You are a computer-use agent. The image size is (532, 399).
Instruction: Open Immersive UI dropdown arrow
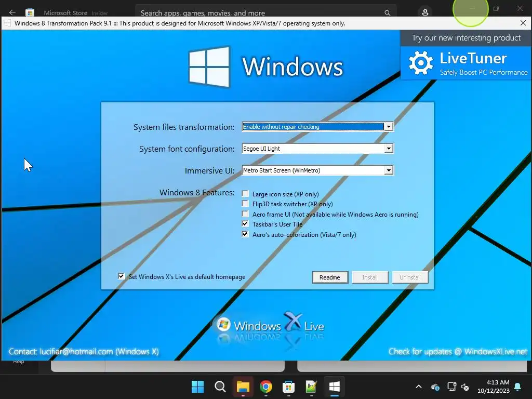pyautogui.click(x=389, y=170)
